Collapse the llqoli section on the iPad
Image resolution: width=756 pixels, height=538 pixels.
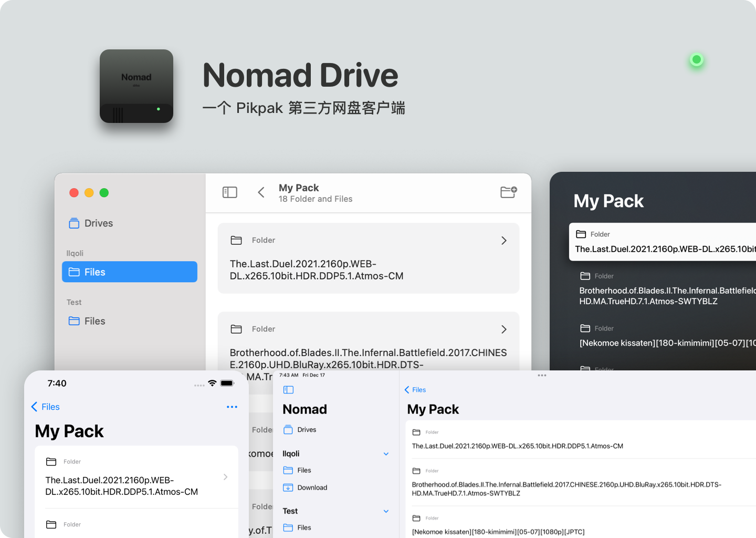click(x=386, y=454)
